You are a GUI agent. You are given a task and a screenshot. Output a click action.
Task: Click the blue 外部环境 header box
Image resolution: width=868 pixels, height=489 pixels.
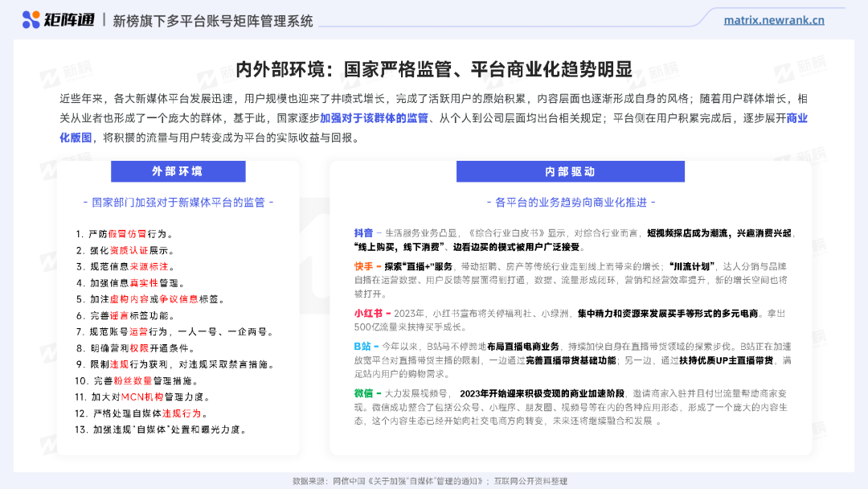[178, 171]
